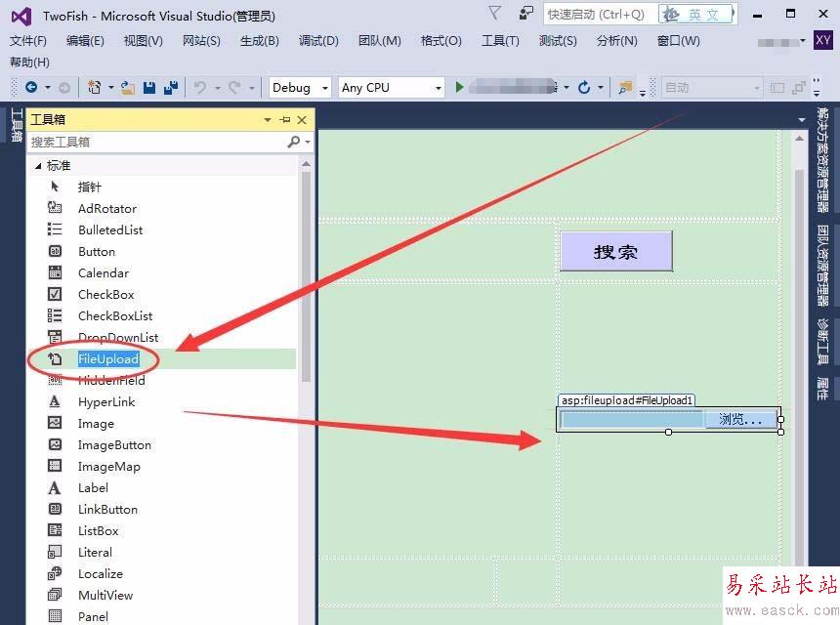Click the XY user account badge

click(822, 40)
